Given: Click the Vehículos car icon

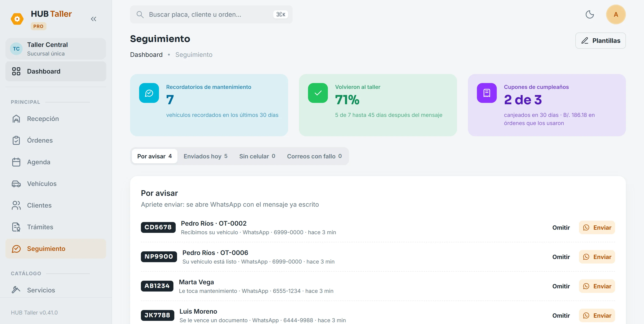Looking at the screenshot, I should [x=16, y=184].
